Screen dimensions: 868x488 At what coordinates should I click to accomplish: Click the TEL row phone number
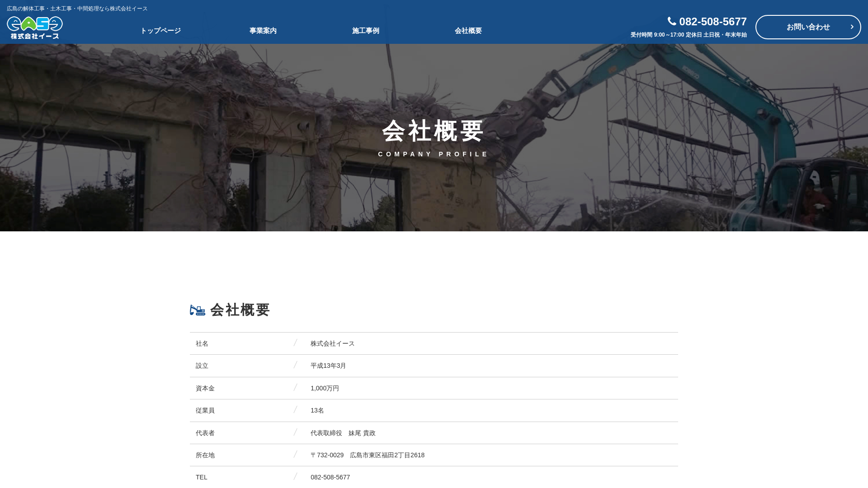click(x=330, y=477)
